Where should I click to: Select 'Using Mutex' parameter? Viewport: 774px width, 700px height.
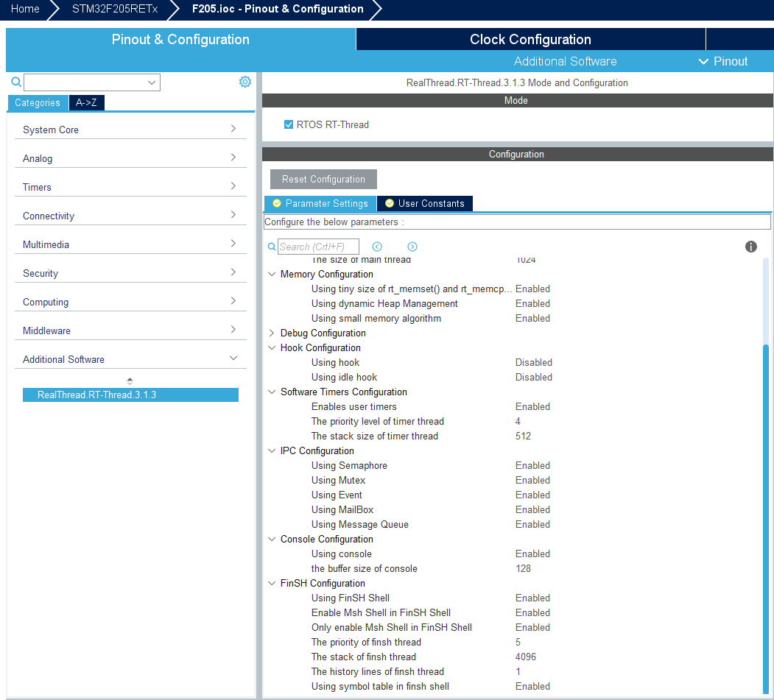338,481
